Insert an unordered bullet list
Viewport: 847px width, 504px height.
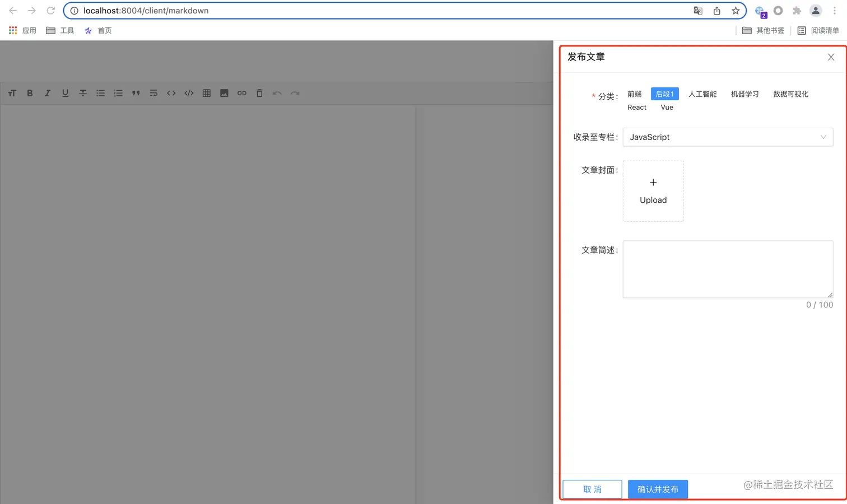point(100,93)
